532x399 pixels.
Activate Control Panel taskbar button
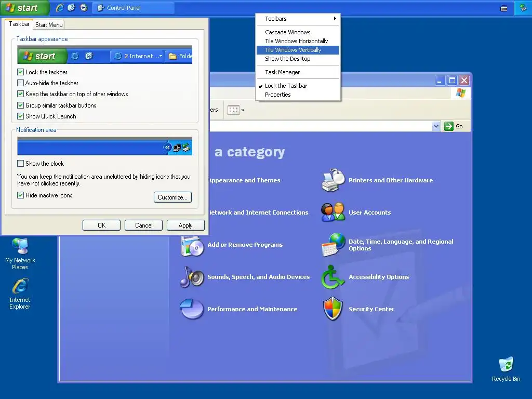134,8
